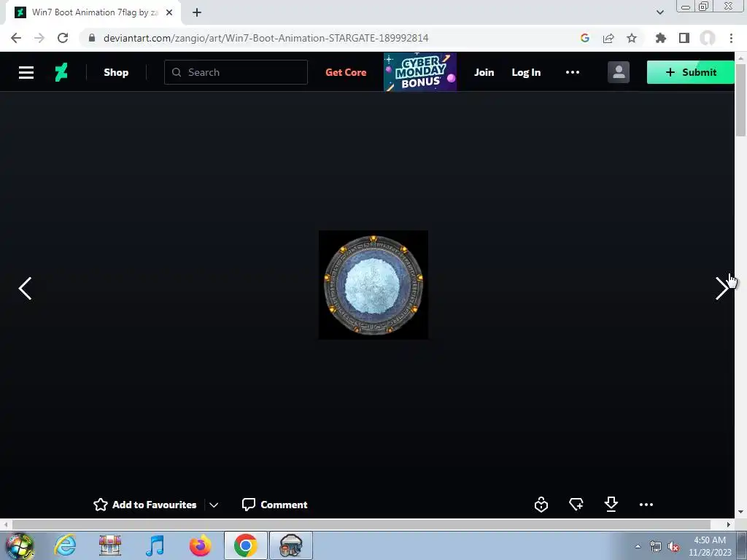Click the Get Core link
Viewport: 747px width, 560px height.
[x=346, y=72]
